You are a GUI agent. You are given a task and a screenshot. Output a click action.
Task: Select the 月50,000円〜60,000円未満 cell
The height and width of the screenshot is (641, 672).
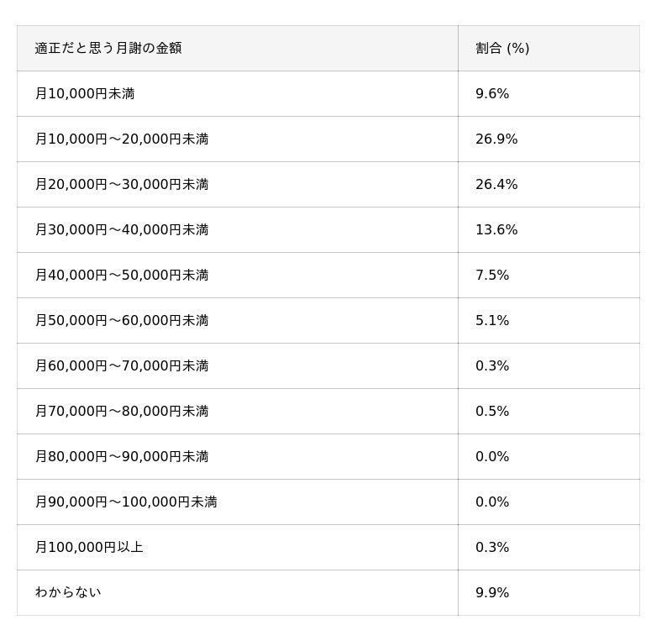122,321
